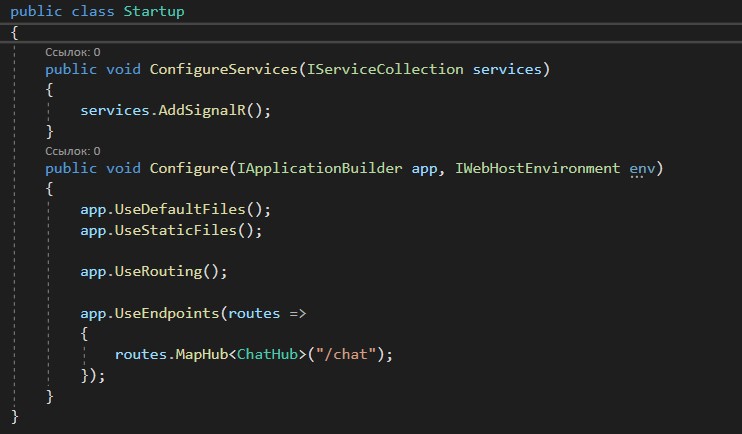Click the public keyword before class
Screen dimensions: 742x434
36,11
